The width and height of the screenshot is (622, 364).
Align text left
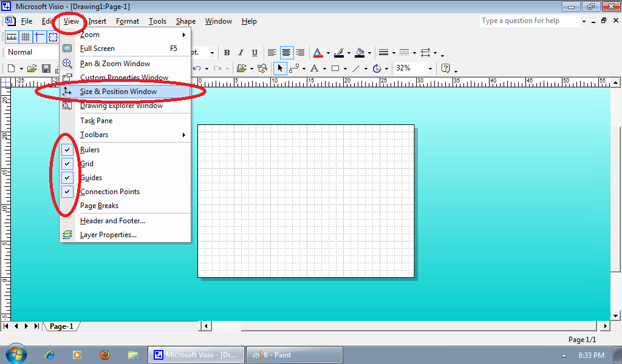[x=272, y=53]
